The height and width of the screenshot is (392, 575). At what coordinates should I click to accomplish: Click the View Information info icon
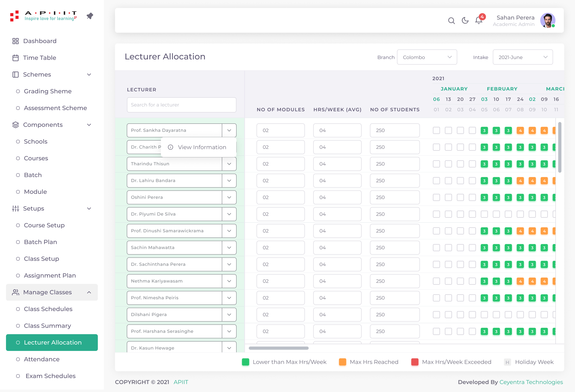click(x=171, y=147)
